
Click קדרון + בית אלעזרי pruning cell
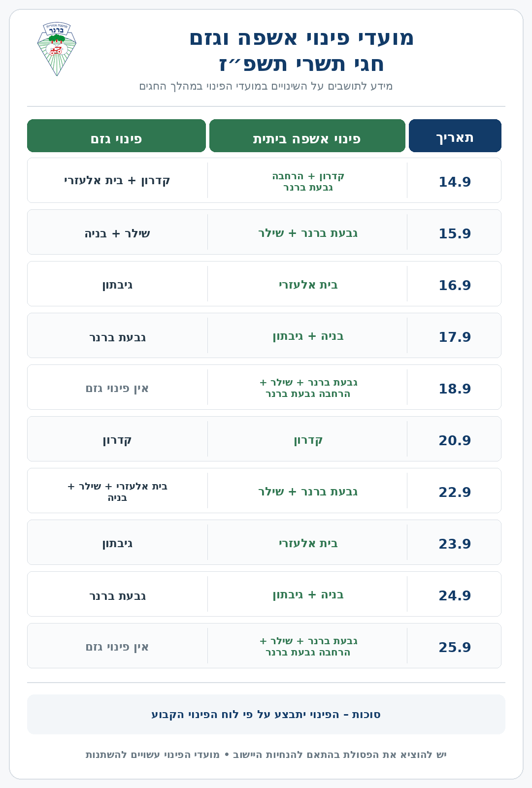pyautogui.click(x=117, y=181)
